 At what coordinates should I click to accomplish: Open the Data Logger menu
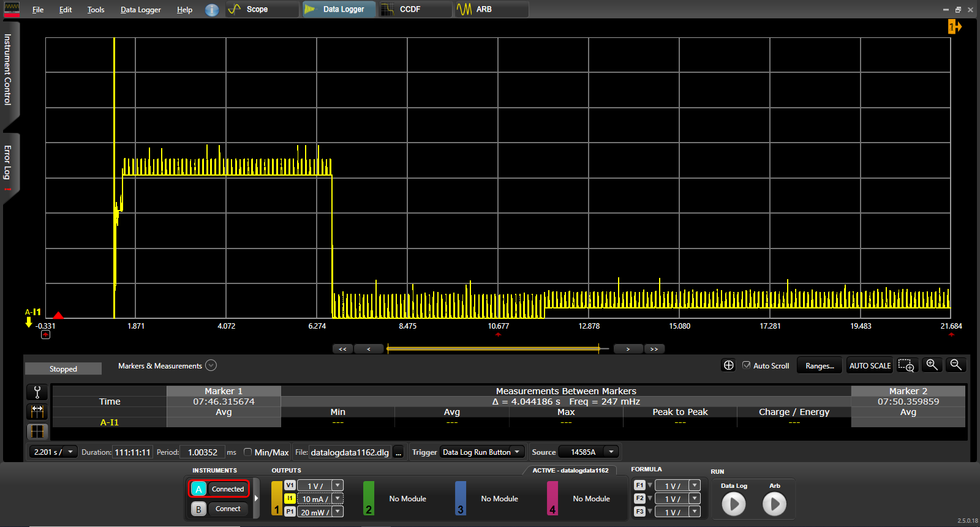(x=140, y=10)
